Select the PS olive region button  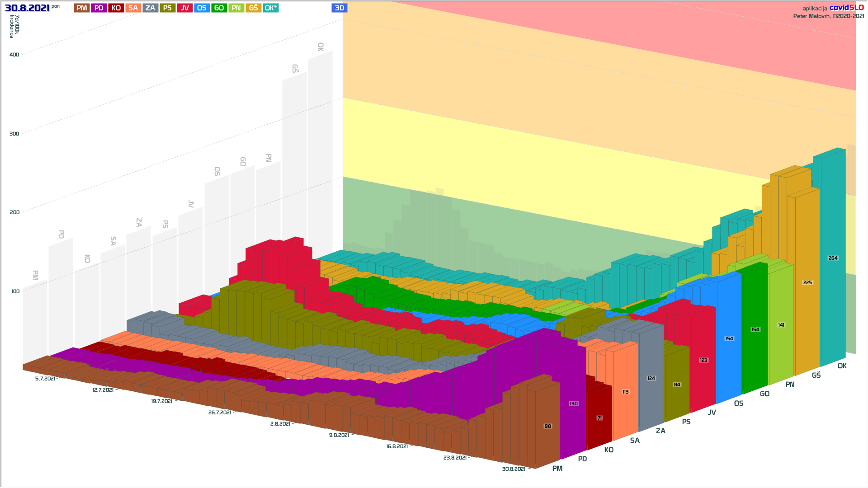[x=167, y=8]
